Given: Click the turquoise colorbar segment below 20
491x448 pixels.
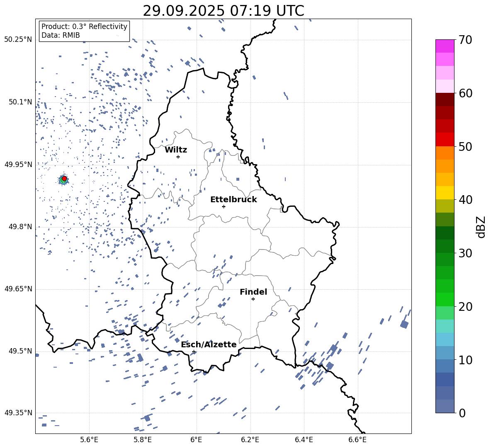Looking at the screenshot, I should point(445,326).
